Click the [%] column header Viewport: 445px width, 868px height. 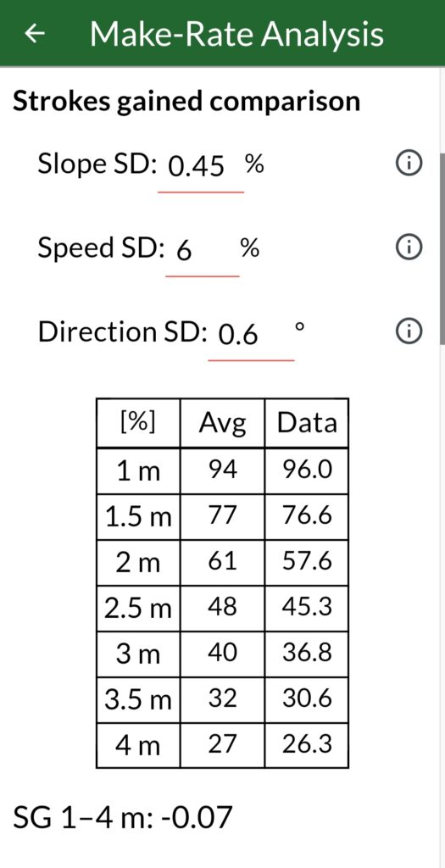(x=138, y=423)
